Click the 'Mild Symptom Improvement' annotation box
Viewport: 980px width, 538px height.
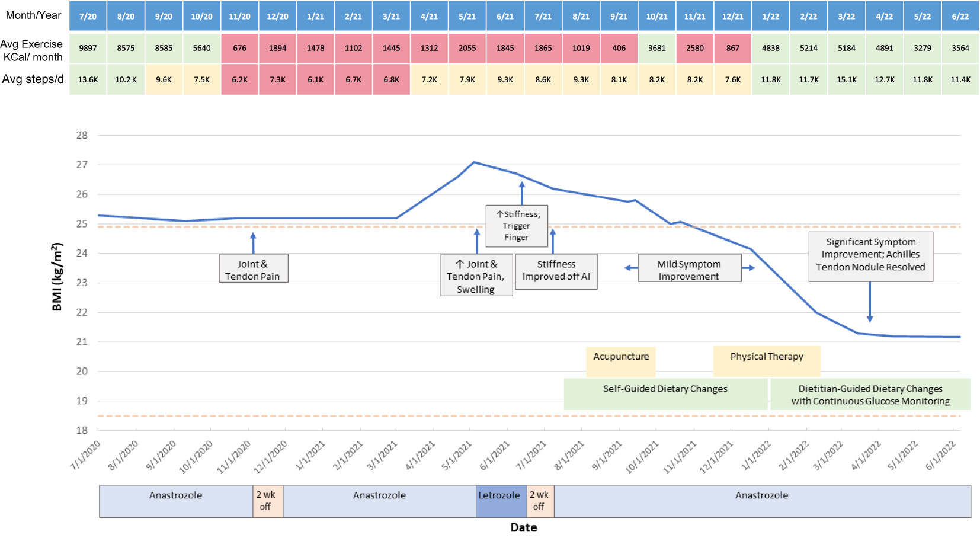(x=689, y=268)
